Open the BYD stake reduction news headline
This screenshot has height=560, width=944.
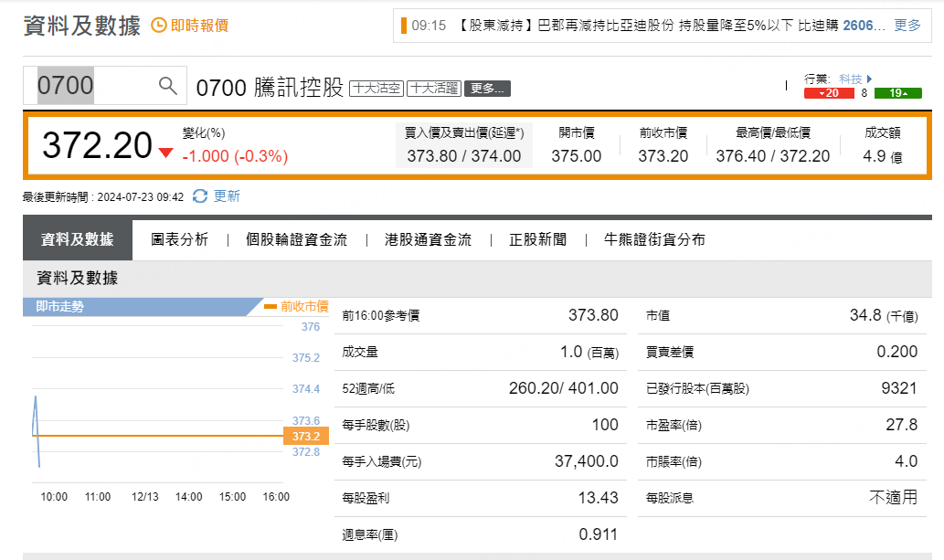coord(672,26)
